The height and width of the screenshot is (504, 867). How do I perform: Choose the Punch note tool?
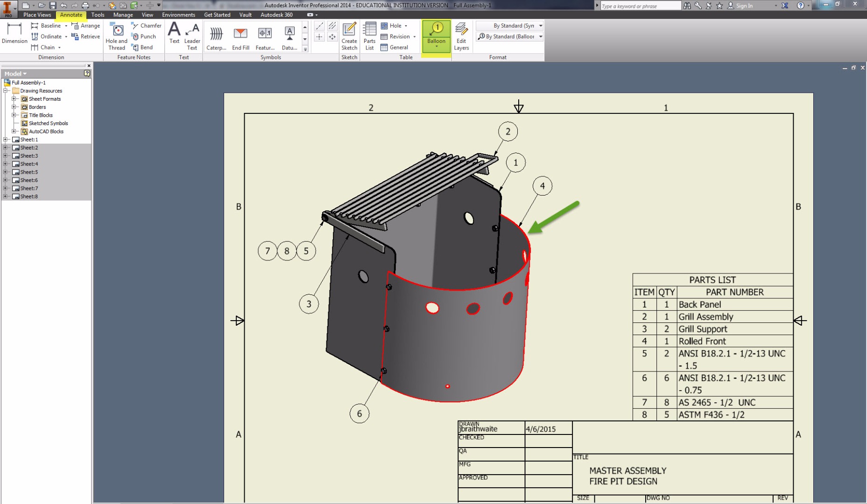pyautogui.click(x=144, y=36)
